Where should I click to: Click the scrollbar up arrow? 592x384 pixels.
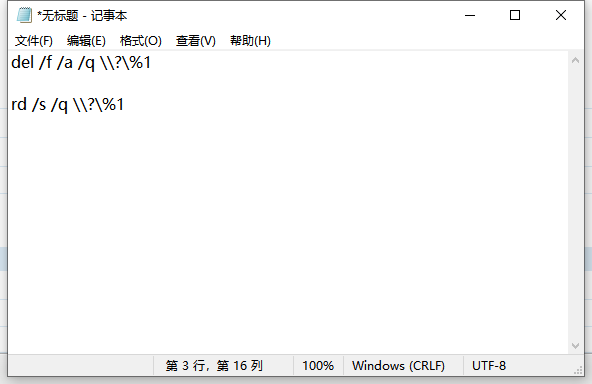pos(575,60)
